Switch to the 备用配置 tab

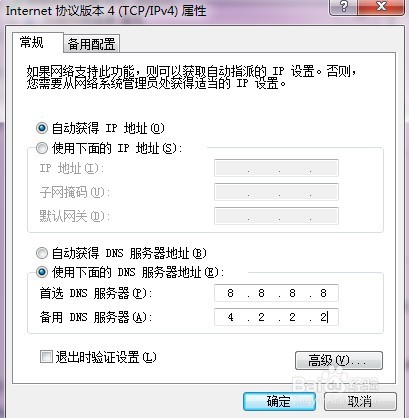tap(91, 44)
